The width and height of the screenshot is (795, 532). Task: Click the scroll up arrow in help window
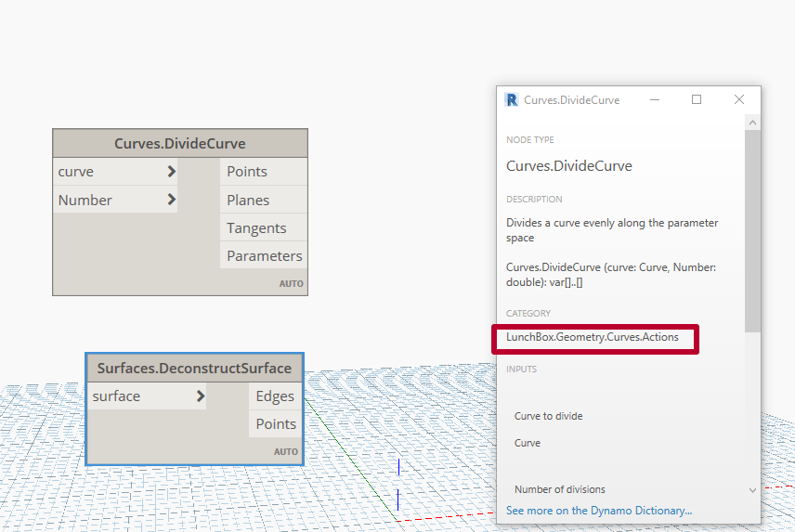click(x=752, y=123)
